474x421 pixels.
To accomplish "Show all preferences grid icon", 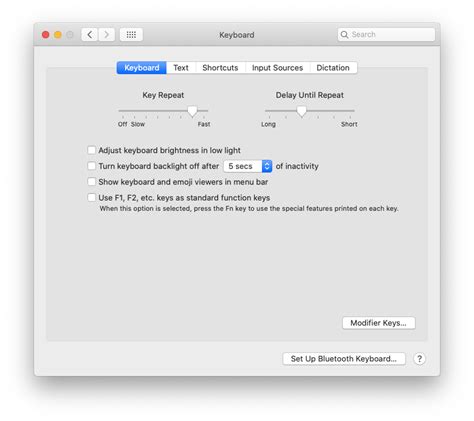I will (131, 34).
